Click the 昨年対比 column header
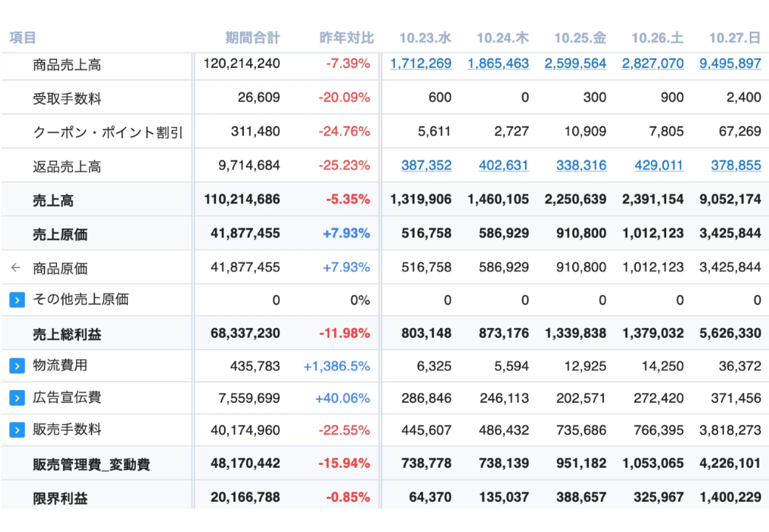This screenshot has width=769, height=532. 346,38
